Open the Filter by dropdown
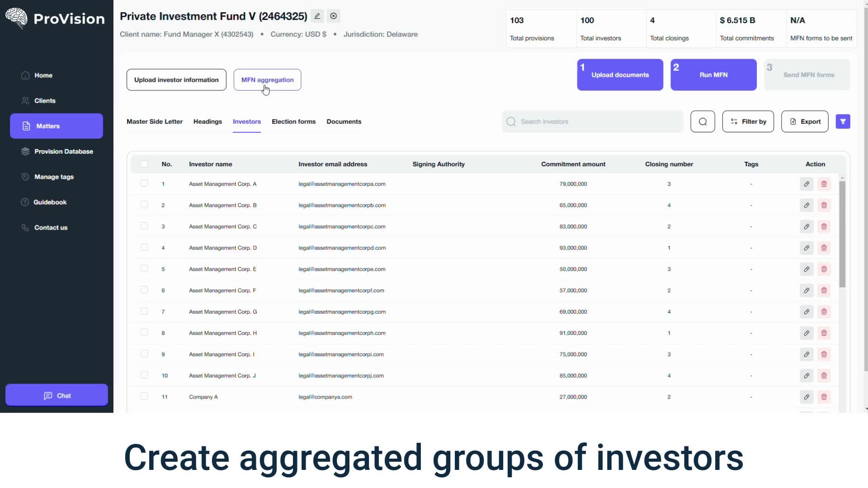The image size is (868, 488). pos(748,122)
